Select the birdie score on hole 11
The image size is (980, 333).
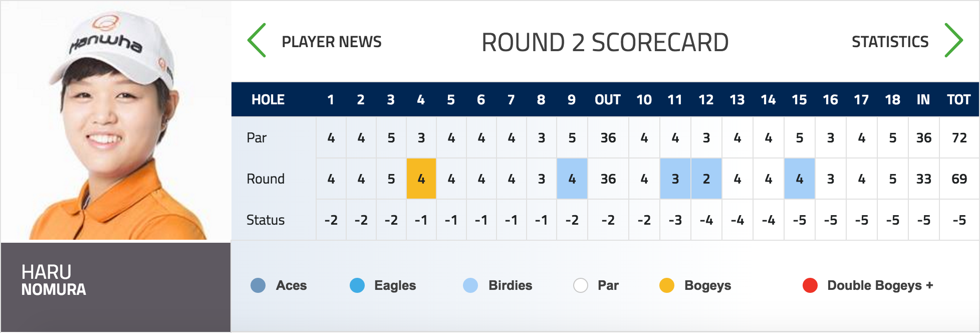675,179
